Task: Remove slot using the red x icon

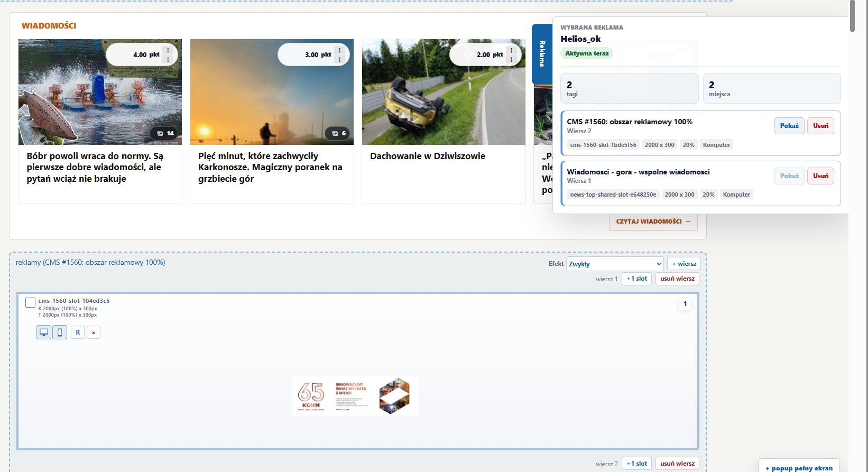Action: [x=94, y=332]
